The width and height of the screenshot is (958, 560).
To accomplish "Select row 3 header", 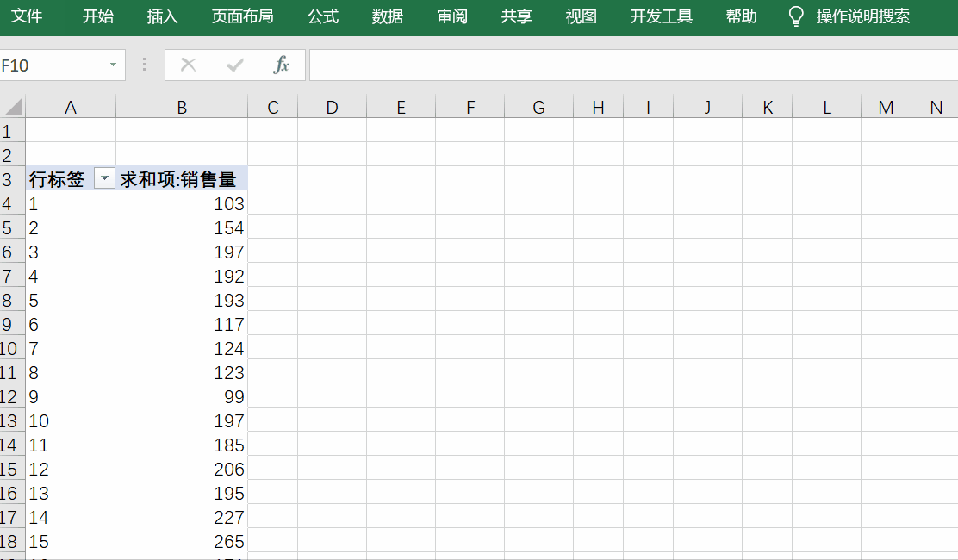I will click(9, 179).
